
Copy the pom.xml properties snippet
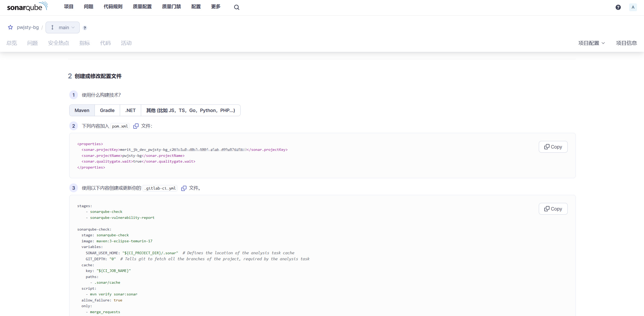tap(553, 147)
